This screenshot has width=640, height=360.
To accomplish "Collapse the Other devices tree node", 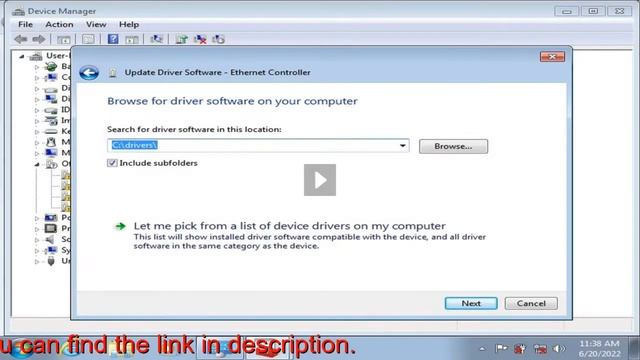I will [x=37, y=164].
